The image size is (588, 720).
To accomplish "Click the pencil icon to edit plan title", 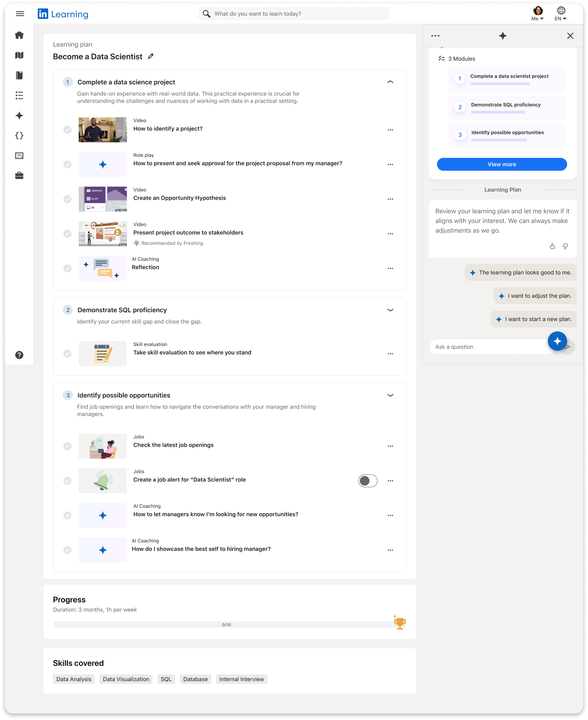I will (151, 57).
